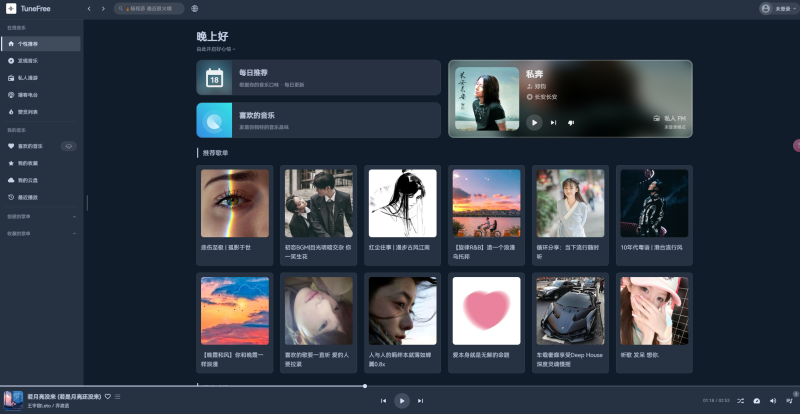Click the greeting subtitle dropdown under 晚上好
The width and height of the screenshot is (800, 414).
coord(216,50)
